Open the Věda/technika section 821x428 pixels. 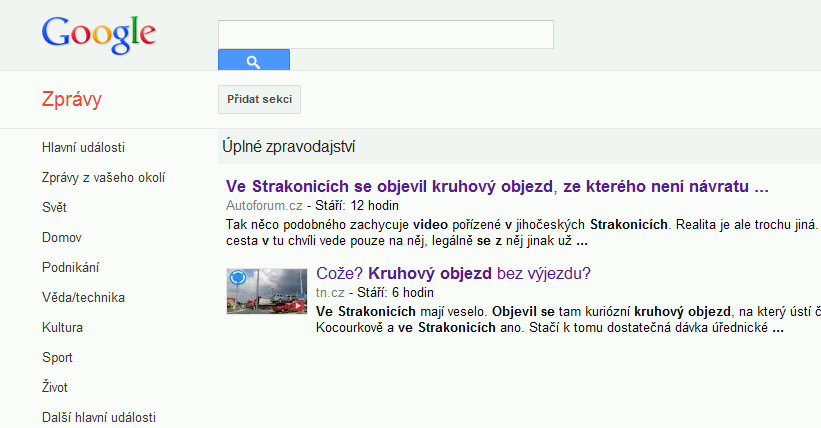(x=83, y=298)
